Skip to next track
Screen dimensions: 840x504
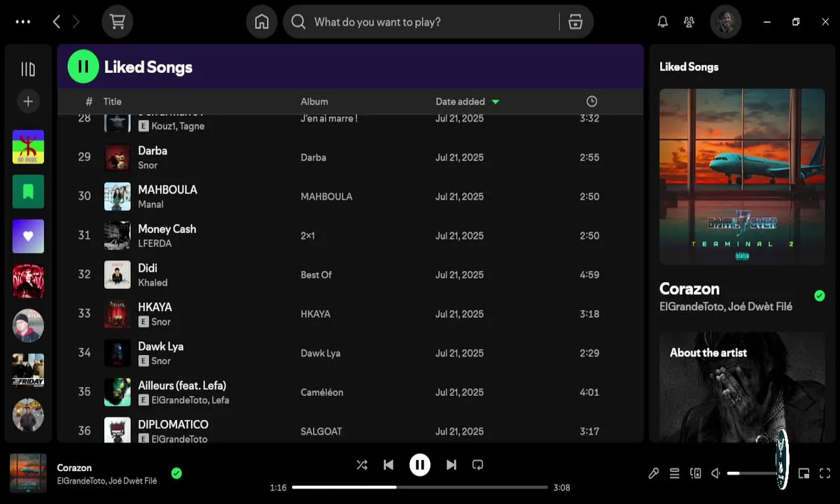point(451,465)
